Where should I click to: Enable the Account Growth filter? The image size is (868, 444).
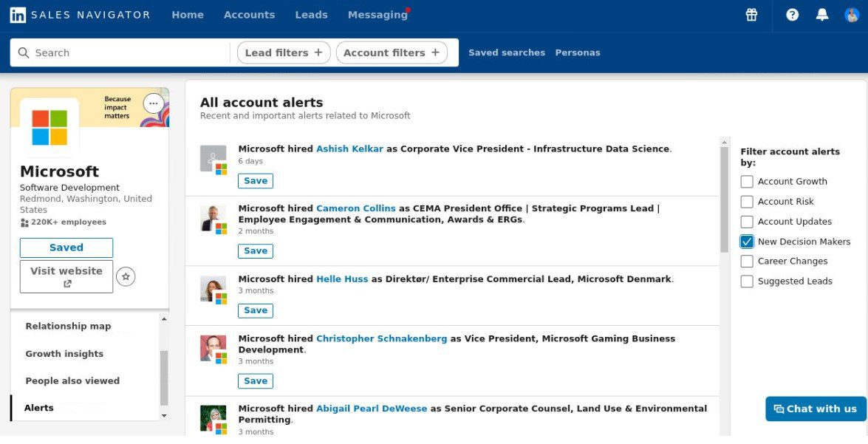point(747,182)
